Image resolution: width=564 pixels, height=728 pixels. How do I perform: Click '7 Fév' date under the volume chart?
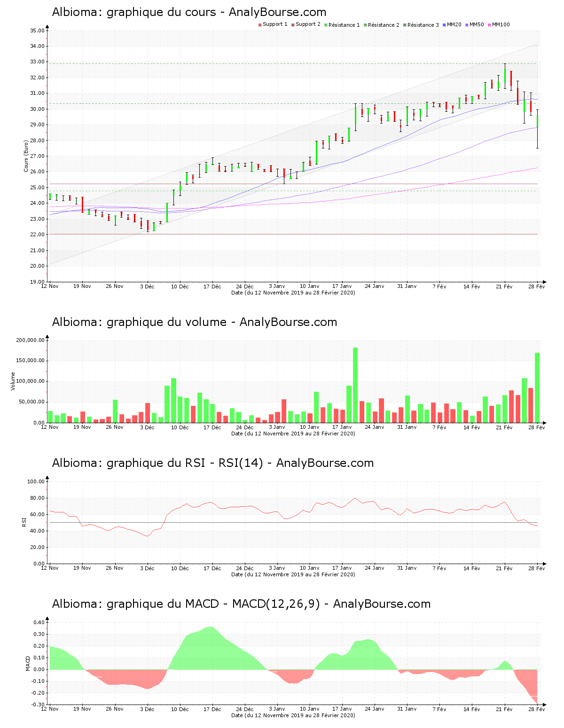pyautogui.click(x=439, y=427)
